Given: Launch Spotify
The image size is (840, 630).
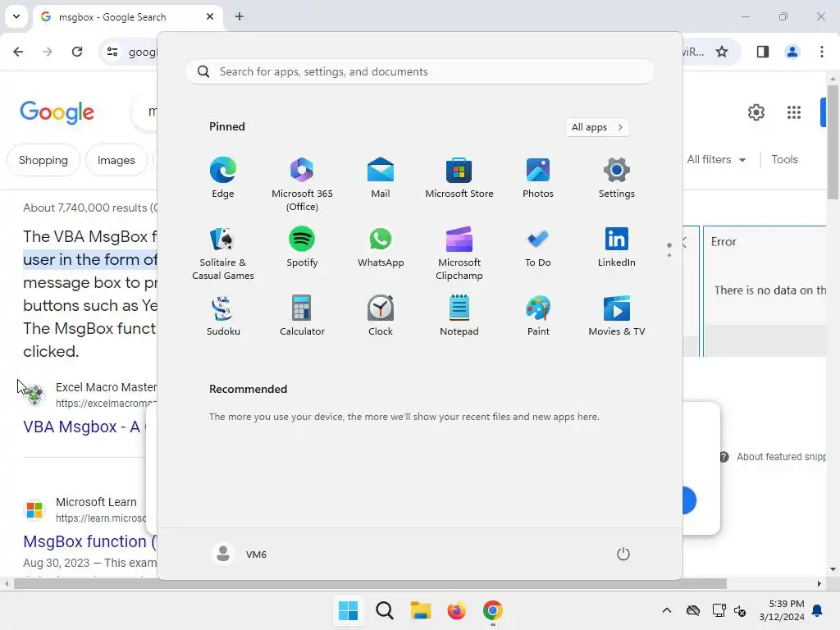Looking at the screenshot, I should pyautogui.click(x=302, y=247).
